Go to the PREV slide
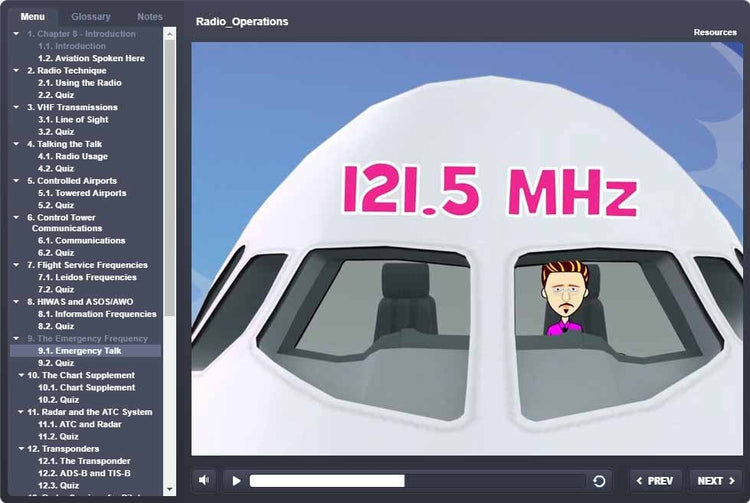 click(656, 481)
